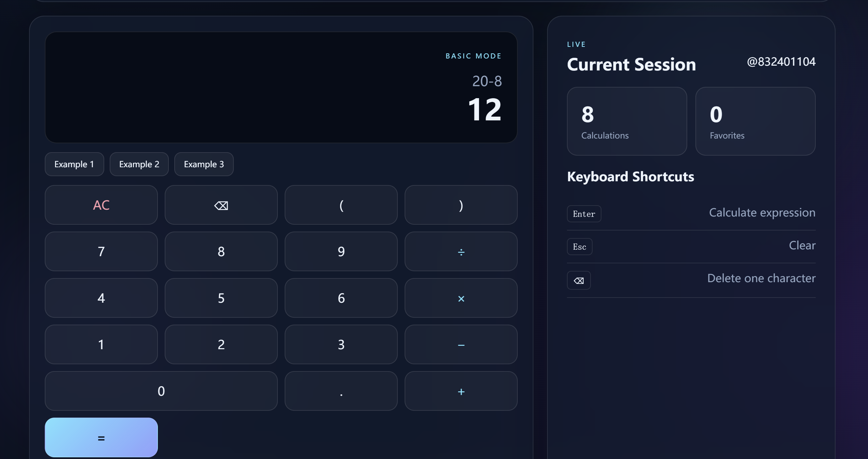Image resolution: width=868 pixels, height=459 pixels.
Task: Insert a closing parenthesis
Action: tap(461, 205)
